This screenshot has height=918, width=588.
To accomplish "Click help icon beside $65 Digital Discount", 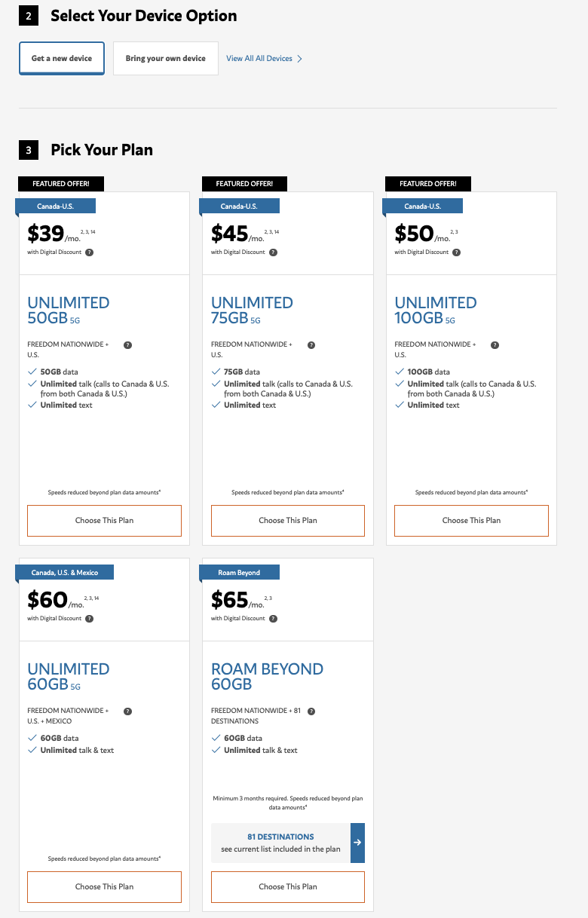I will coord(273,619).
